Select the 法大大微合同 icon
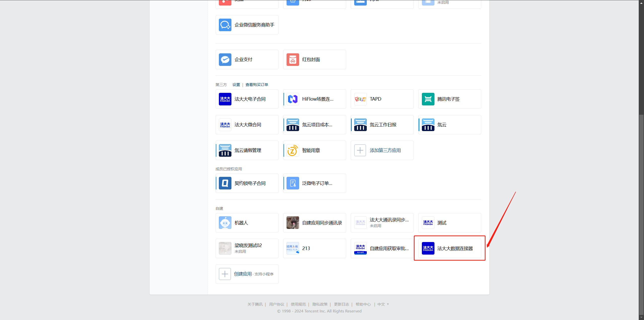Image resolution: width=644 pixels, height=320 pixels. click(225, 125)
